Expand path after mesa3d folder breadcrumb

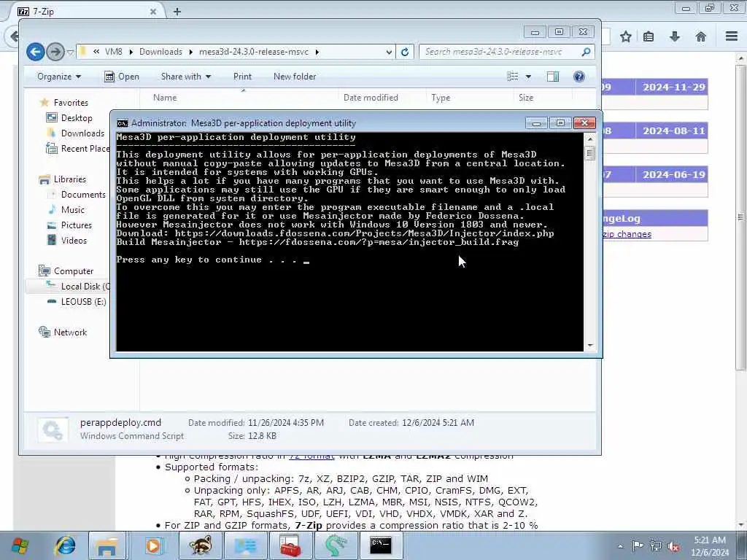tap(317, 52)
